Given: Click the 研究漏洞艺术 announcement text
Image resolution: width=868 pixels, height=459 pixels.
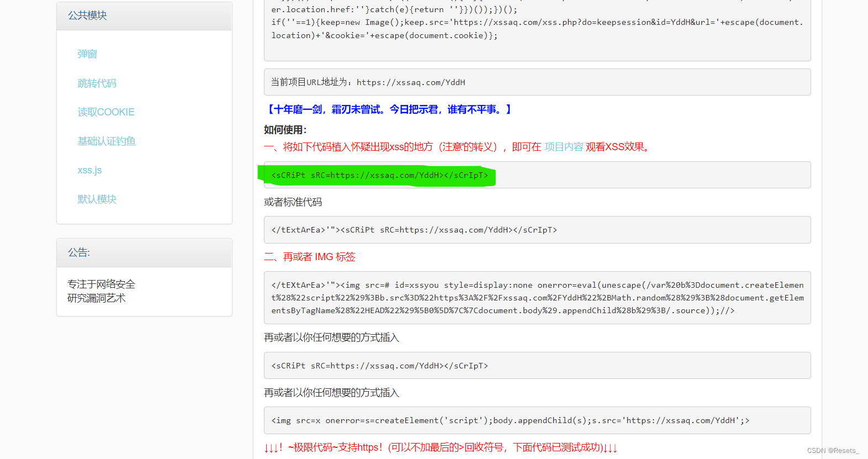Looking at the screenshot, I should (x=96, y=298).
